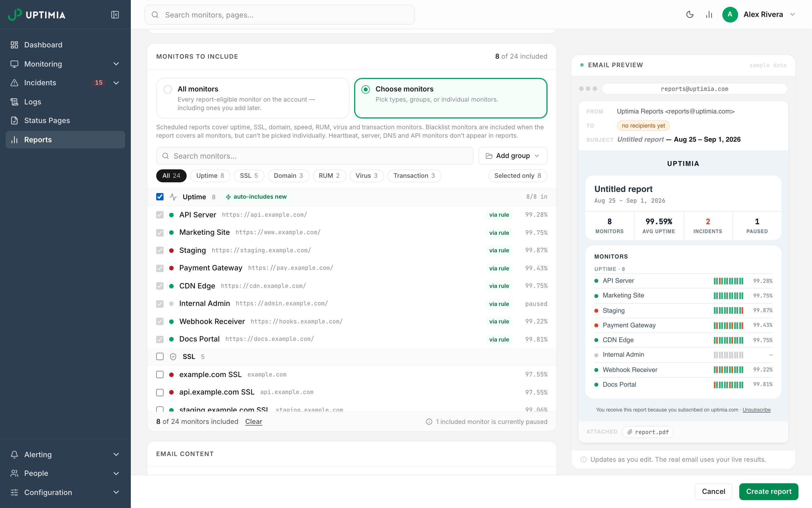Toggle dark mode moon icon
The image size is (812, 508).
[x=690, y=14]
